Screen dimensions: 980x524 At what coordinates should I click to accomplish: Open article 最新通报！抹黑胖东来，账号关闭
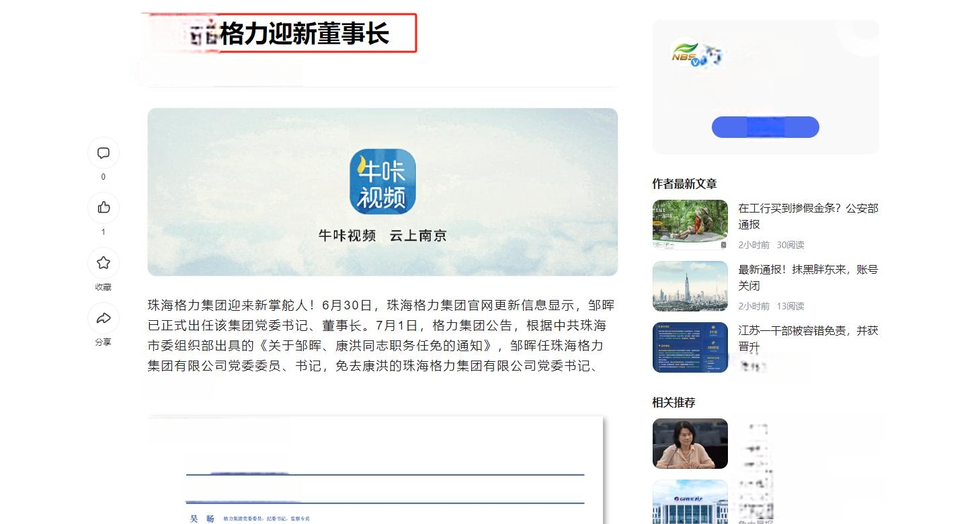coord(808,278)
